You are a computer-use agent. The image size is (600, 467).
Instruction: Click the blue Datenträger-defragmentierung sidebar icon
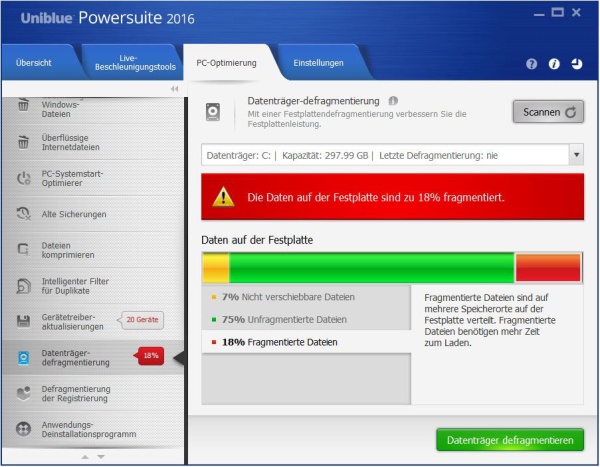click(23, 358)
